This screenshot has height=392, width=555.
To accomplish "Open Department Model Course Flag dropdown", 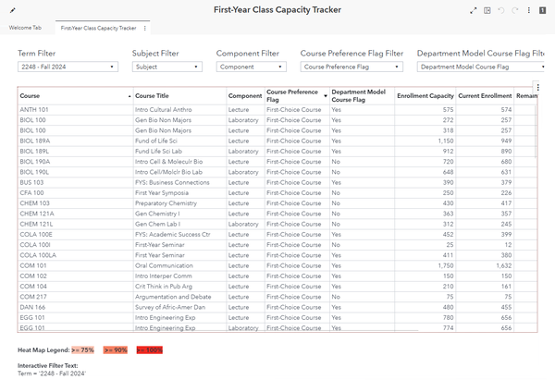I will 481,67.
